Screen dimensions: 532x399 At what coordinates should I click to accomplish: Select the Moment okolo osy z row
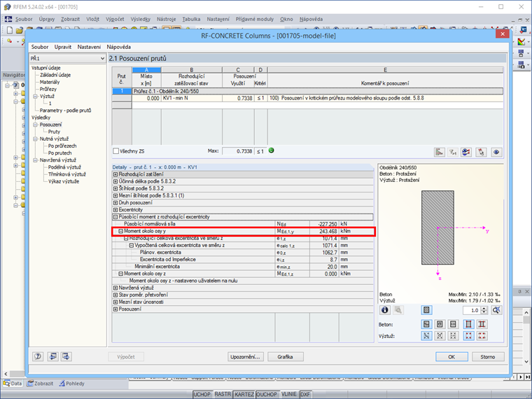[243, 274]
